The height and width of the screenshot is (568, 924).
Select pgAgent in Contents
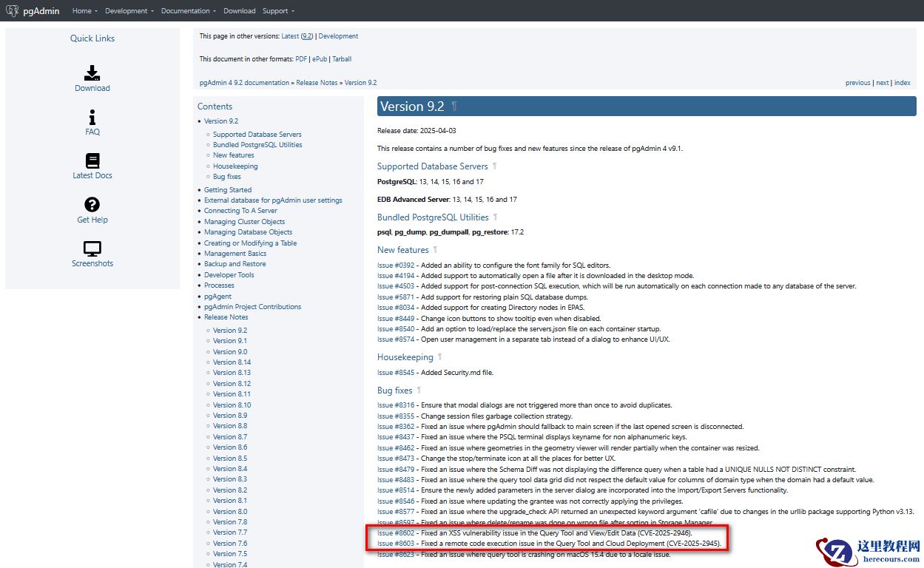tap(217, 297)
